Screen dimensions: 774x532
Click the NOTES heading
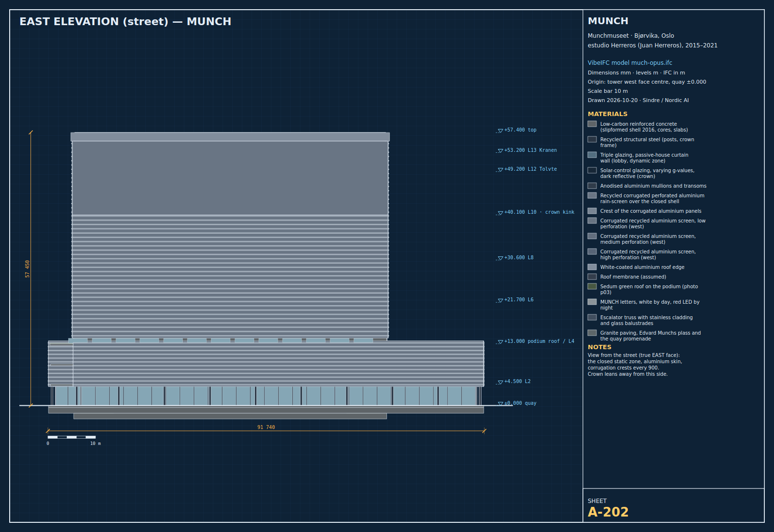[x=599, y=347]
